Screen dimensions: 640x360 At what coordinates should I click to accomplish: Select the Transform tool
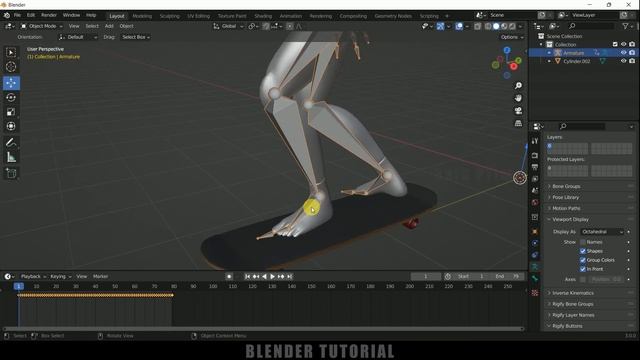pos(11,126)
